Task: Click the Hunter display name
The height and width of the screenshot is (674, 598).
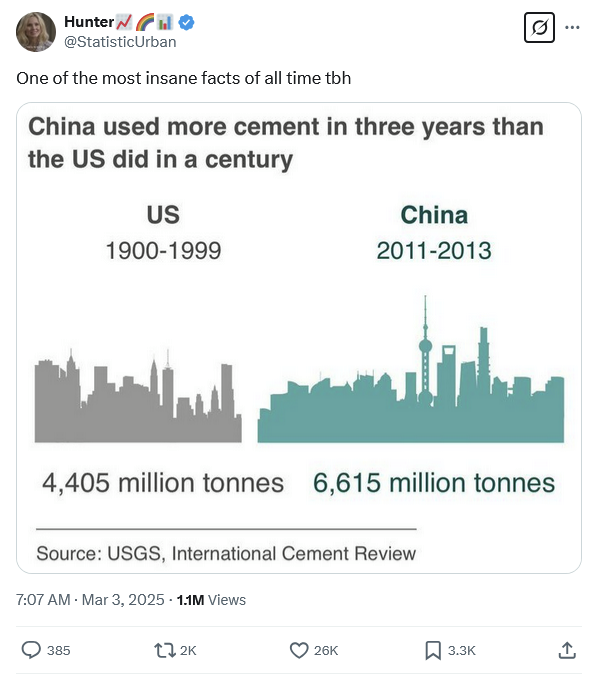Action: click(x=89, y=22)
